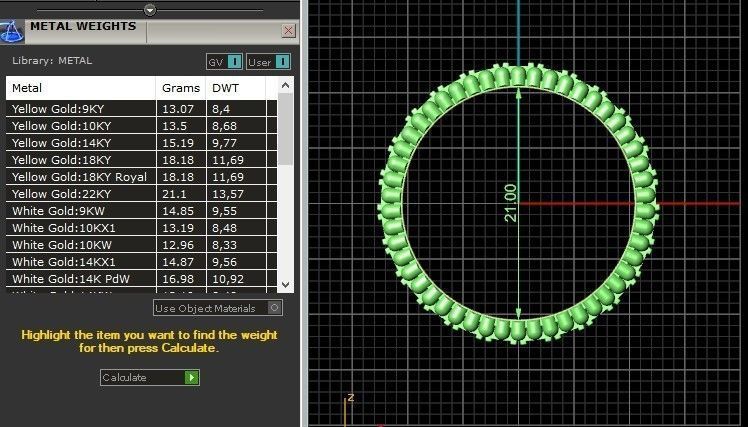Select Yellow Gold:18KY Royal row

(x=142, y=177)
